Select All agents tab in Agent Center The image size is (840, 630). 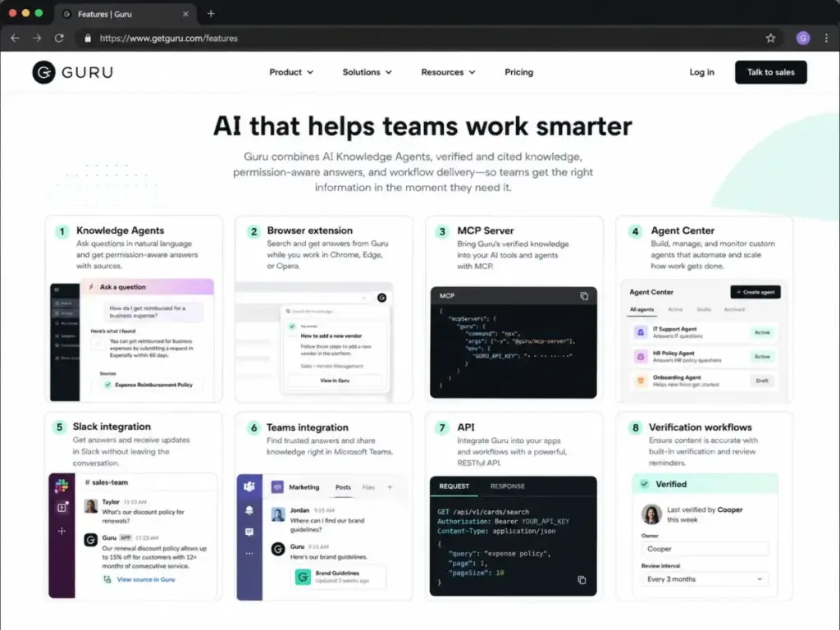click(x=641, y=309)
